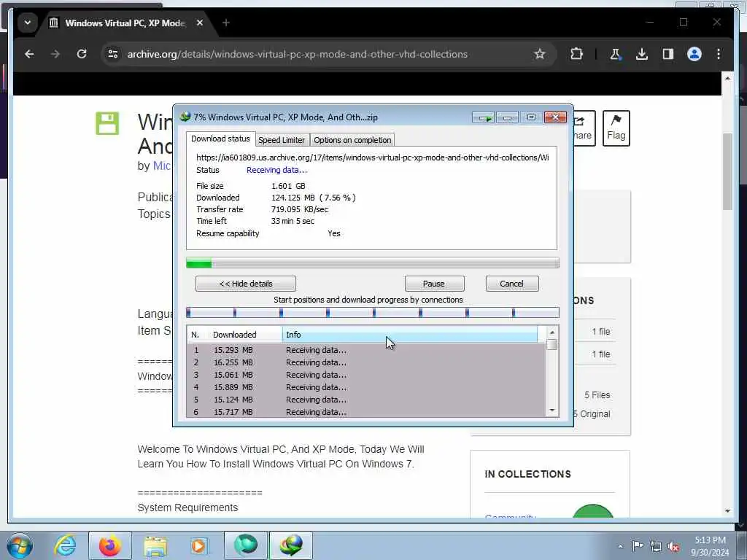Screen dimensions: 747x560
Task: Click the muted volume tray icon
Action: pos(673,547)
